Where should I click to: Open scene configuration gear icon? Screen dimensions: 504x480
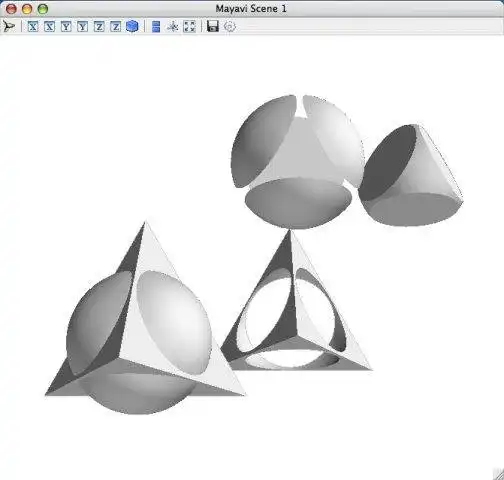[230, 27]
